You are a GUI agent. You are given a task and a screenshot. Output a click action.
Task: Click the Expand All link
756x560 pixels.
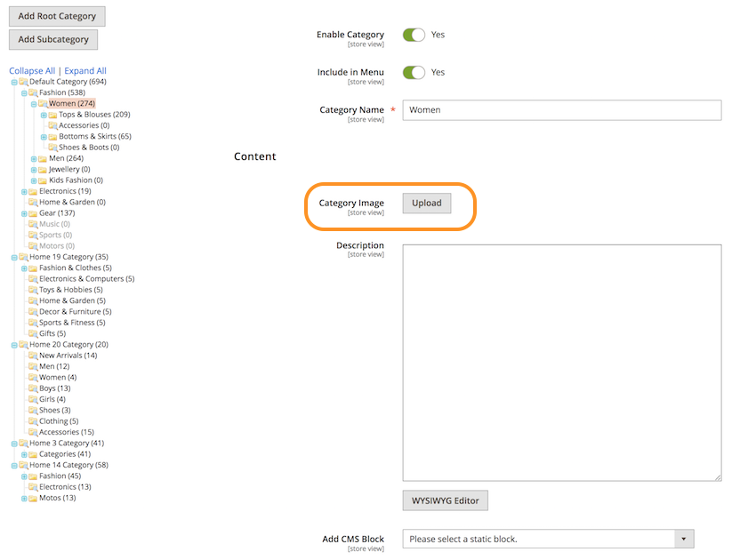point(85,71)
